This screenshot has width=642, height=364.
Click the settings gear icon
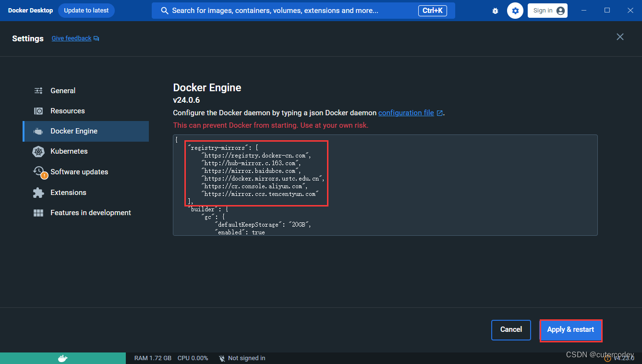(x=515, y=11)
